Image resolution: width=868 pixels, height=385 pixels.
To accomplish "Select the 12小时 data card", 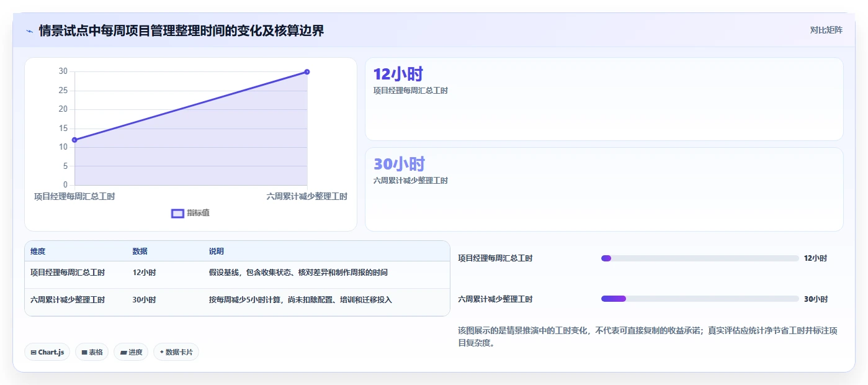I will [604, 99].
